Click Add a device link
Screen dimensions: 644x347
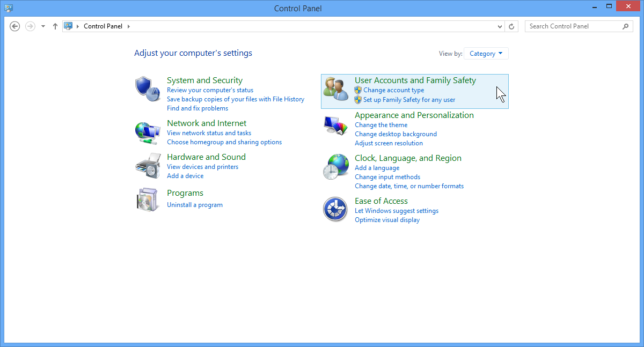tap(185, 176)
